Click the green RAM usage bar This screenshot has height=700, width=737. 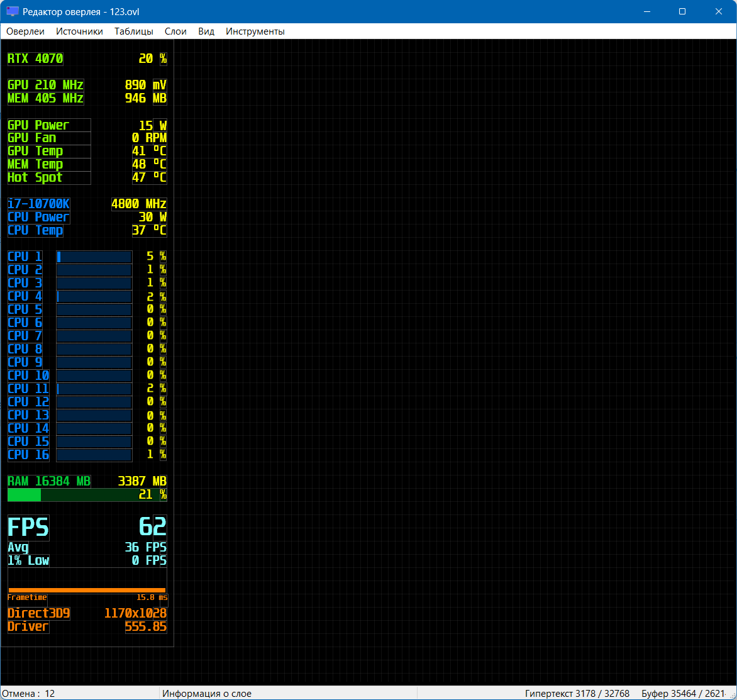click(87, 494)
